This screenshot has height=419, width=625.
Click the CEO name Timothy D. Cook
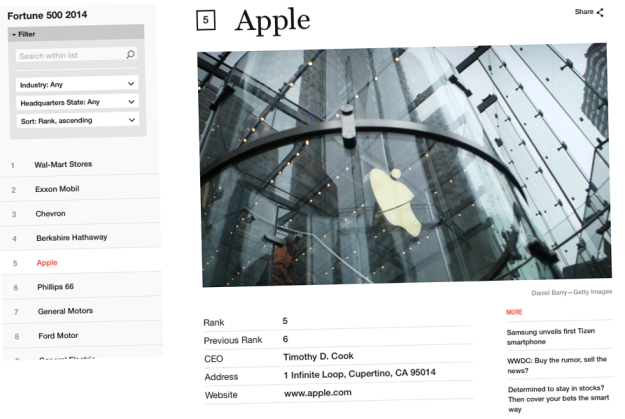tap(318, 356)
